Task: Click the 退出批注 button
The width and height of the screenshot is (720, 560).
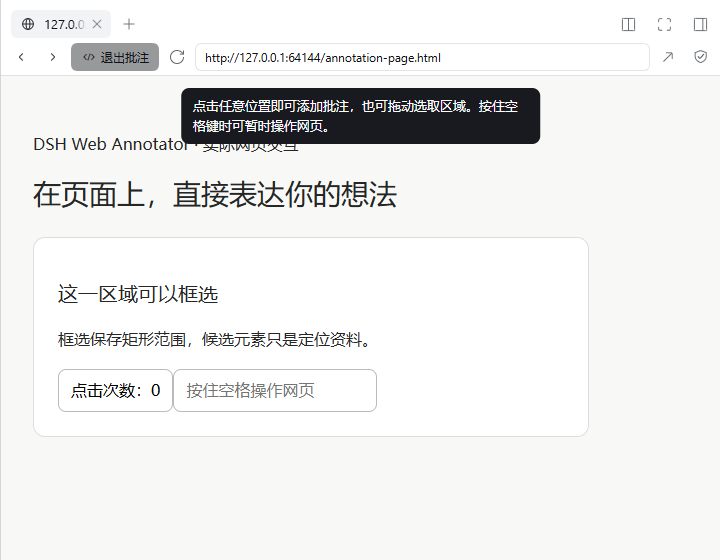Action: [x=115, y=57]
